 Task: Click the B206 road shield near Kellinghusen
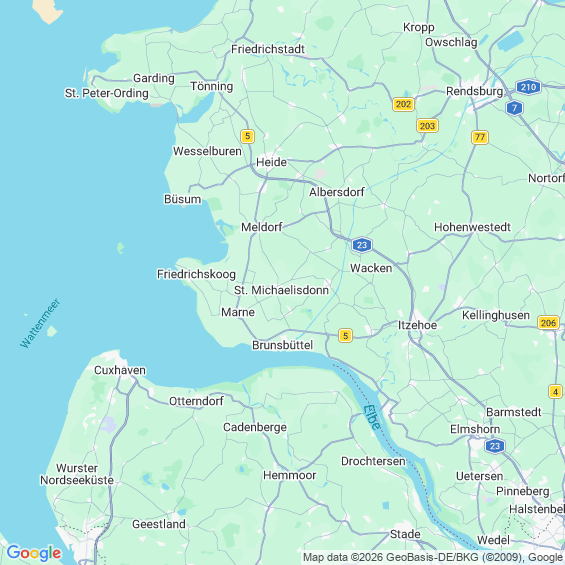coord(548,322)
